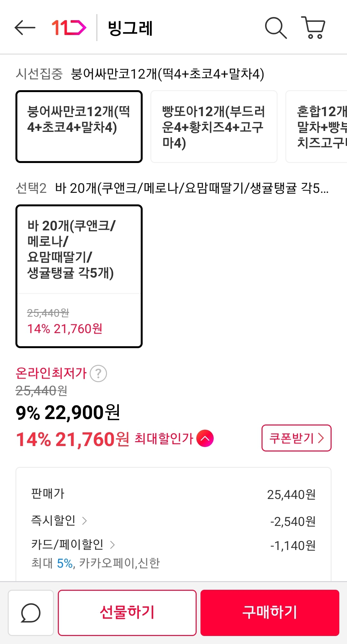
Task: Tap the 최대할인가 label text
Action: (x=164, y=438)
